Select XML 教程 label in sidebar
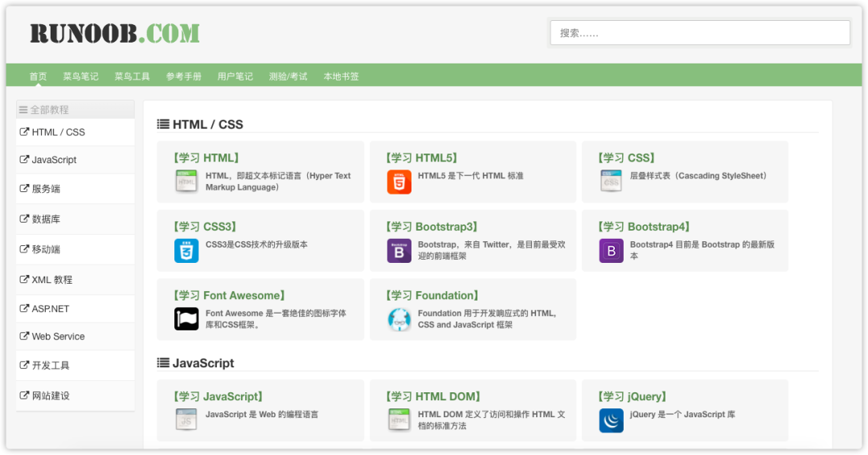This screenshot has height=455, width=868. point(52,280)
